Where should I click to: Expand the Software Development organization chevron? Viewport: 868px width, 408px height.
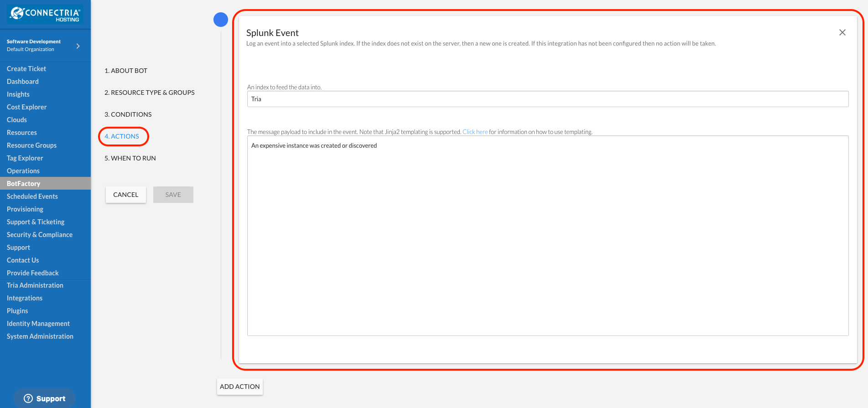point(78,46)
